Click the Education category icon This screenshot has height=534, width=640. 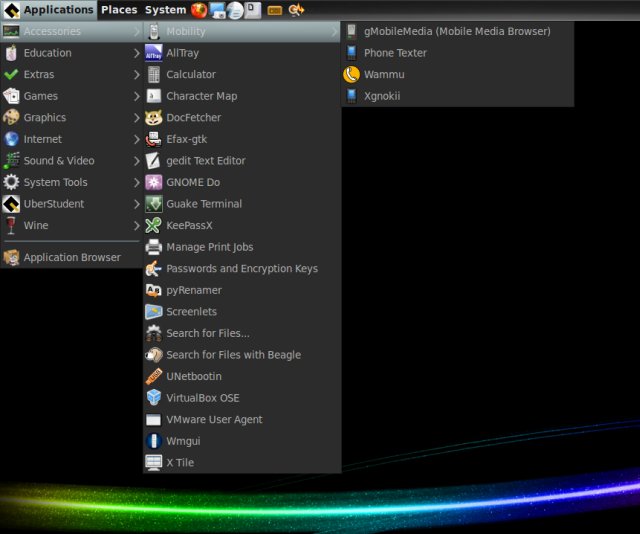pos(11,53)
